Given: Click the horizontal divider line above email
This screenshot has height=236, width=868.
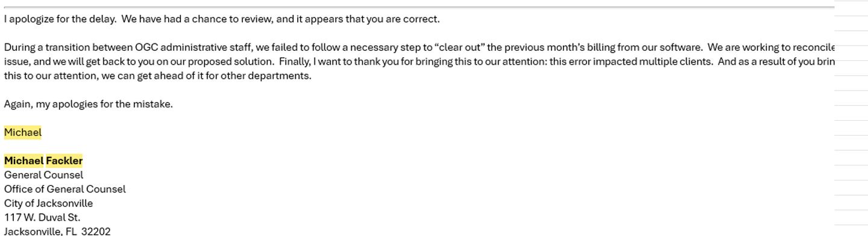Looking at the screenshot, I should (419, 7).
